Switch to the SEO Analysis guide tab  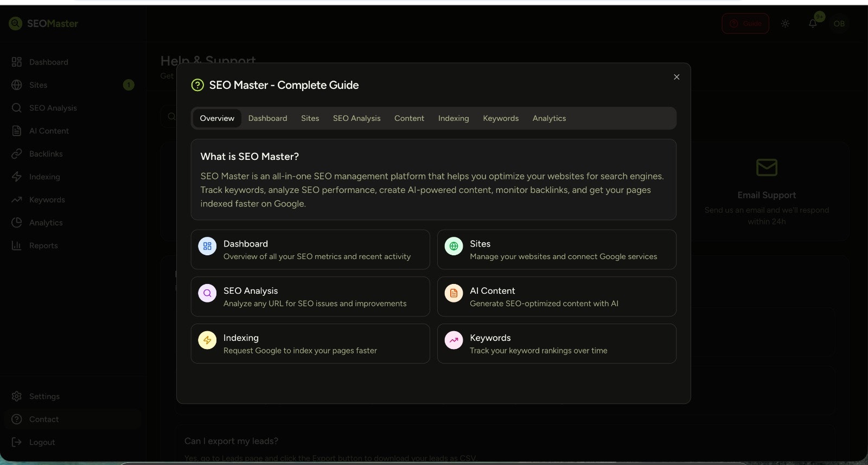click(x=356, y=118)
